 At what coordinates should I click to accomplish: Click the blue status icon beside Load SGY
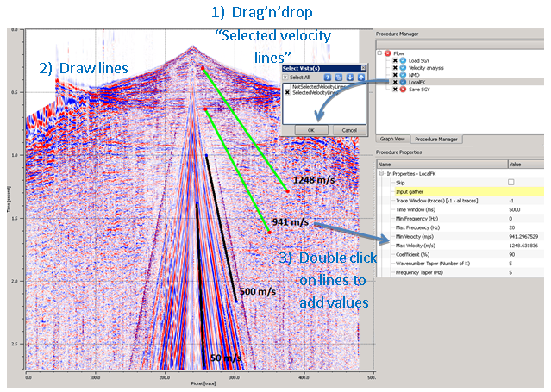(x=404, y=60)
